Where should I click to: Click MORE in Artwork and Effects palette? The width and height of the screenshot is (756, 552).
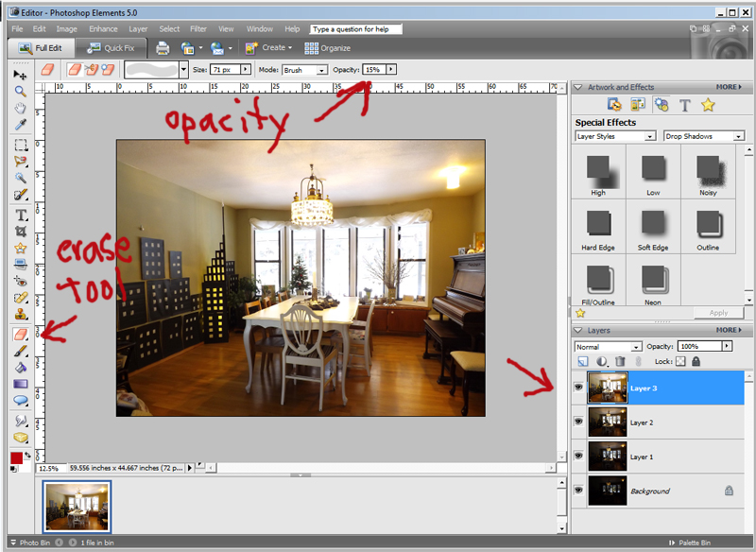point(729,87)
